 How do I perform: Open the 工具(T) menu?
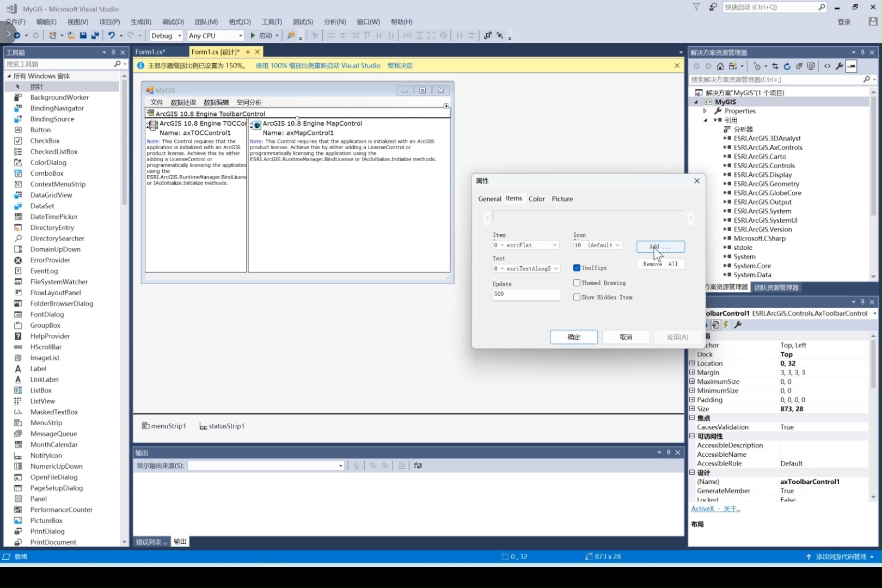coord(272,22)
